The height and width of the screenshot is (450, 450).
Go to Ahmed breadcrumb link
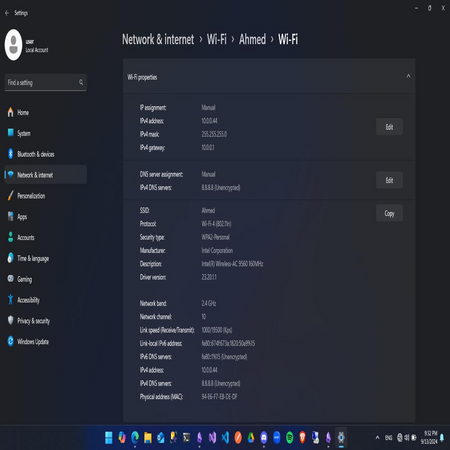click(x=252, y=39)
